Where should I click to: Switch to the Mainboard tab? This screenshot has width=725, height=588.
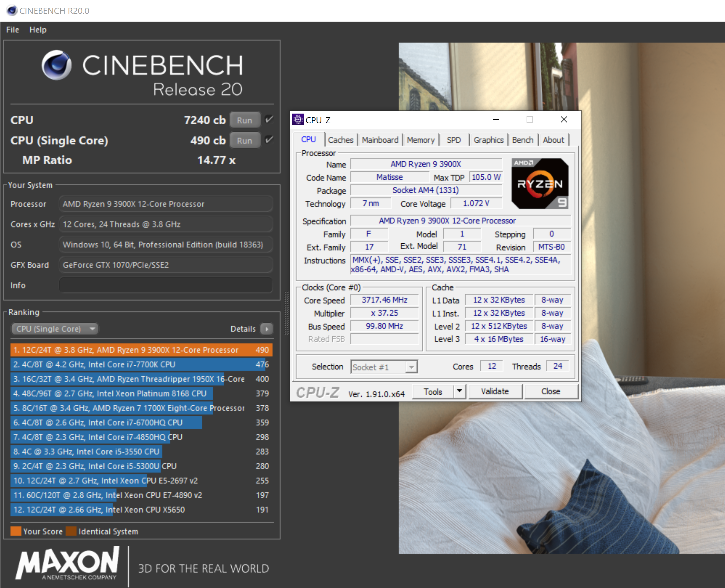click(380, 140)
